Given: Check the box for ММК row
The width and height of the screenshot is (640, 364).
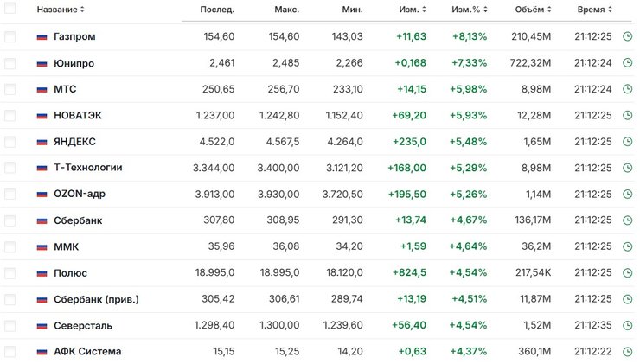Looking at the screenshot, I should tap(10, 247).
